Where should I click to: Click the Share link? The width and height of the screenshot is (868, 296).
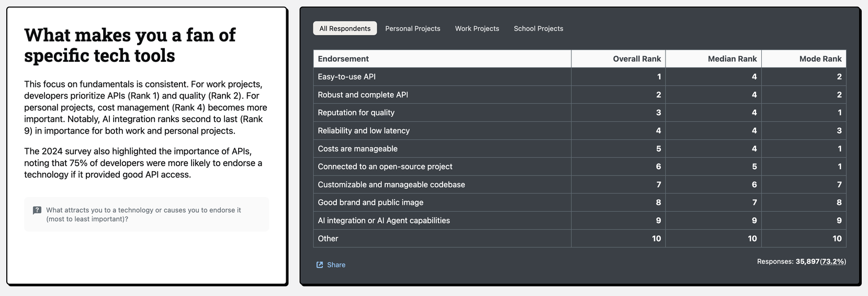[x=336, y=265]
